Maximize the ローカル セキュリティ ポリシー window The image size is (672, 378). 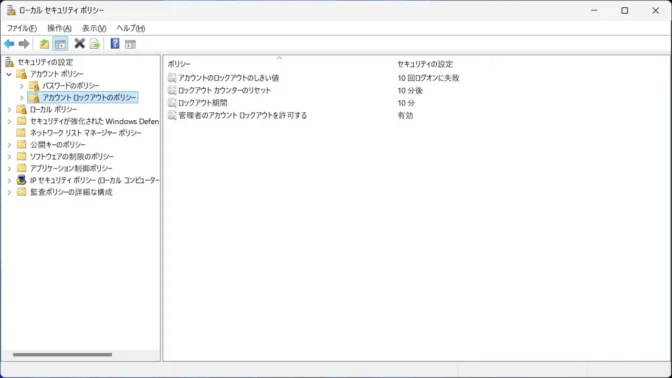coord(624,10)
